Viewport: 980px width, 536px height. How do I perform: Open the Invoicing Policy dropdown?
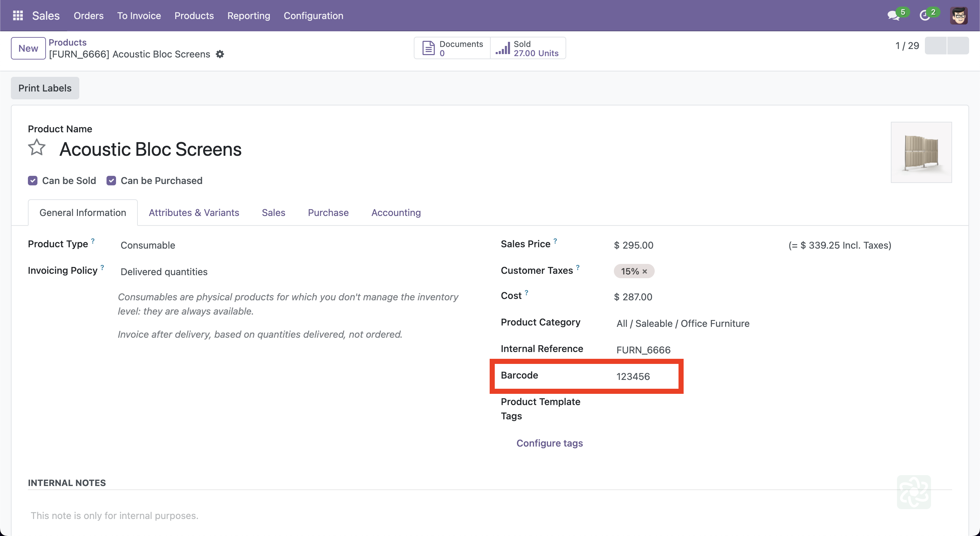click(x=164, y=272)
